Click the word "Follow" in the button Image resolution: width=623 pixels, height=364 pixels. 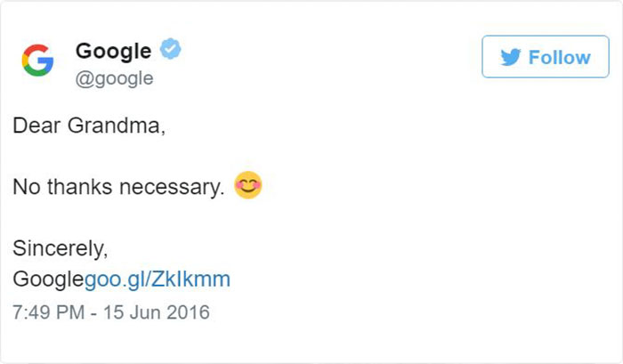559,58
